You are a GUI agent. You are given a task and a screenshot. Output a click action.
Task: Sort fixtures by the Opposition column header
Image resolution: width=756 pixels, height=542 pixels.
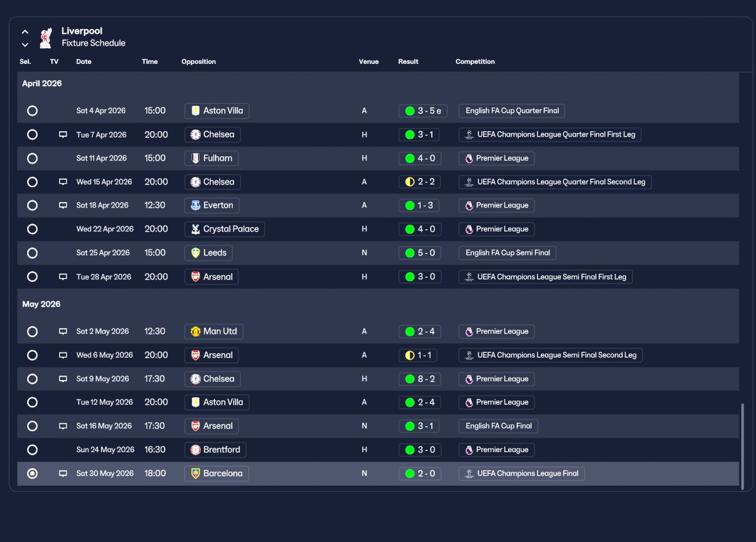point(198,61)
